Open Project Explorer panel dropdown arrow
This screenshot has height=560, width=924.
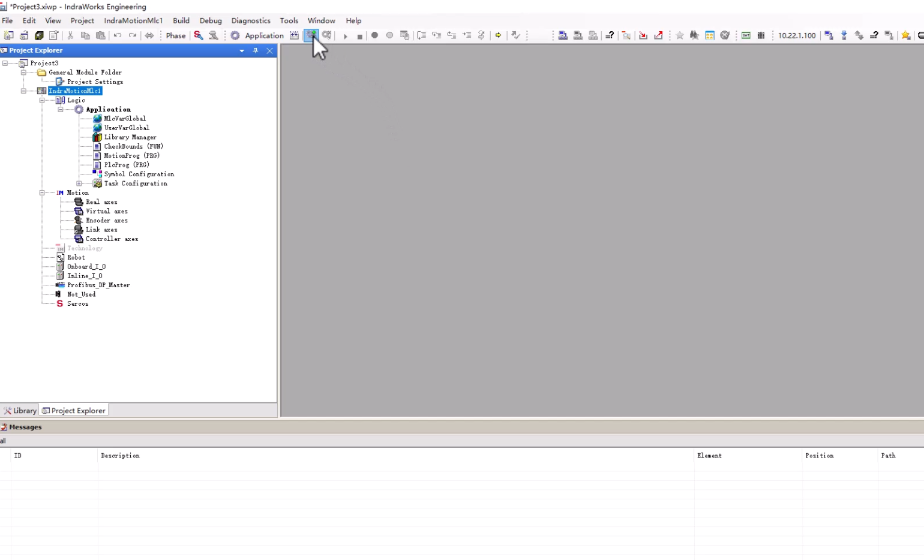(x=242, y=50)
